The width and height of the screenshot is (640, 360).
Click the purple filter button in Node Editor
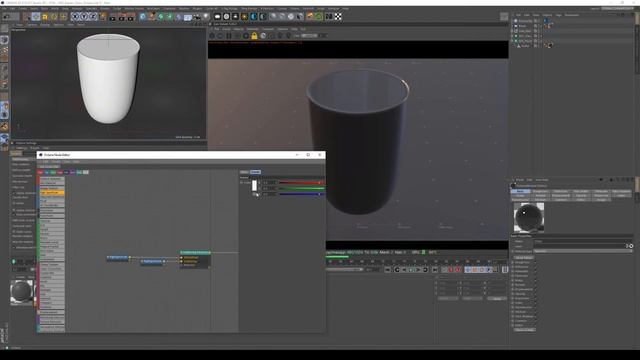point(72,172)
